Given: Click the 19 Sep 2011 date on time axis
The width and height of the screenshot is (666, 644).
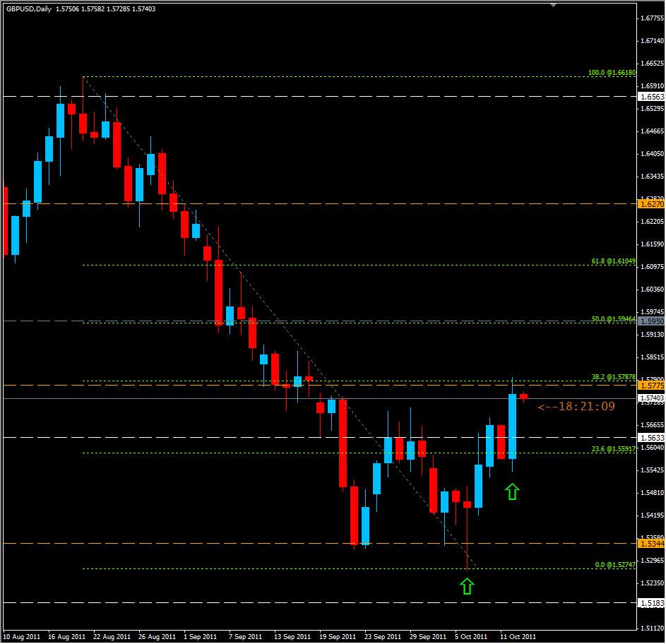Looking at the screenshot, I should pos(335,636).
